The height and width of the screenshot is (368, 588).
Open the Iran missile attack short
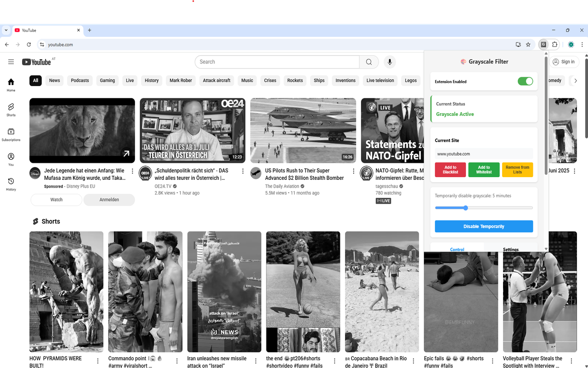click(224, 292)
